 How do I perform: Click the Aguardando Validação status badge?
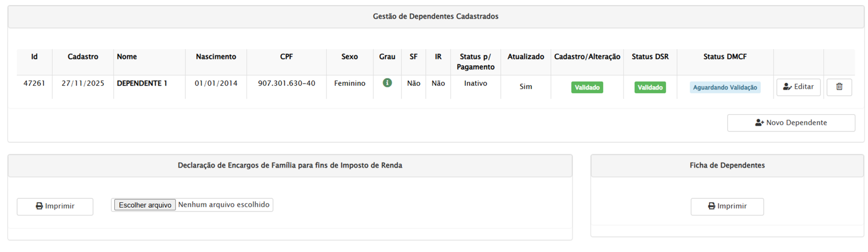(x=725, y=87)
